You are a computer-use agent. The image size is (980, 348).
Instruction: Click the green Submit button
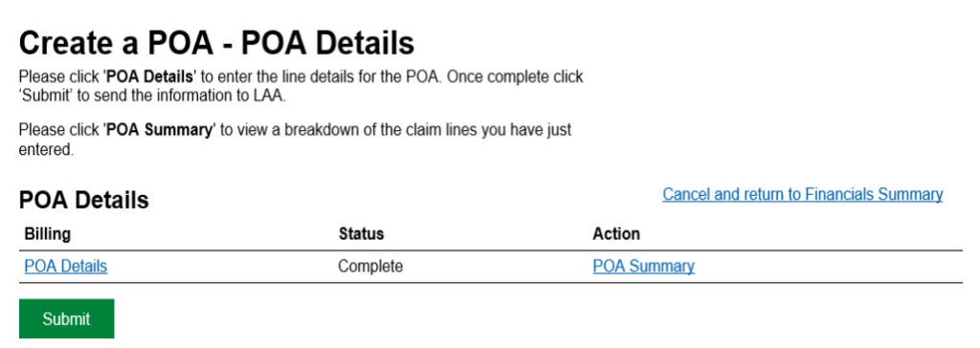pos(66,318)
